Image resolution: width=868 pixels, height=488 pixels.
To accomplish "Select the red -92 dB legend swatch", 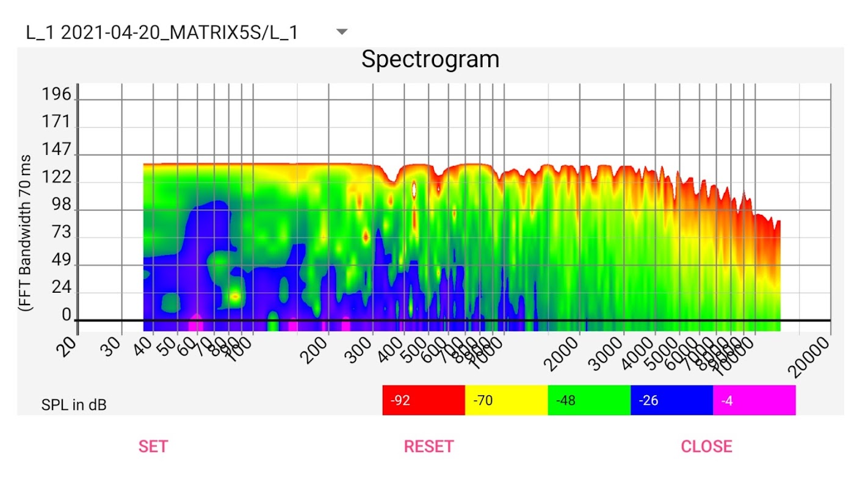I will coord(424,400).
